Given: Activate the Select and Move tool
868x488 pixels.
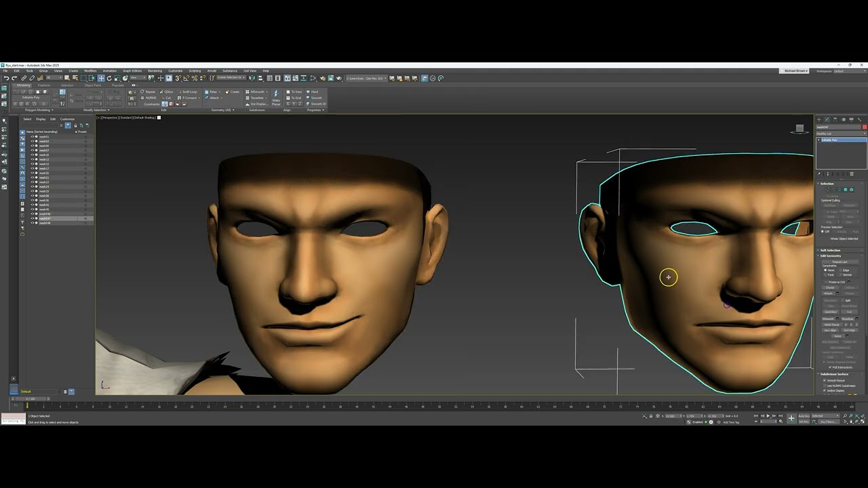Looking at the screenshot, I should point(101,78).
